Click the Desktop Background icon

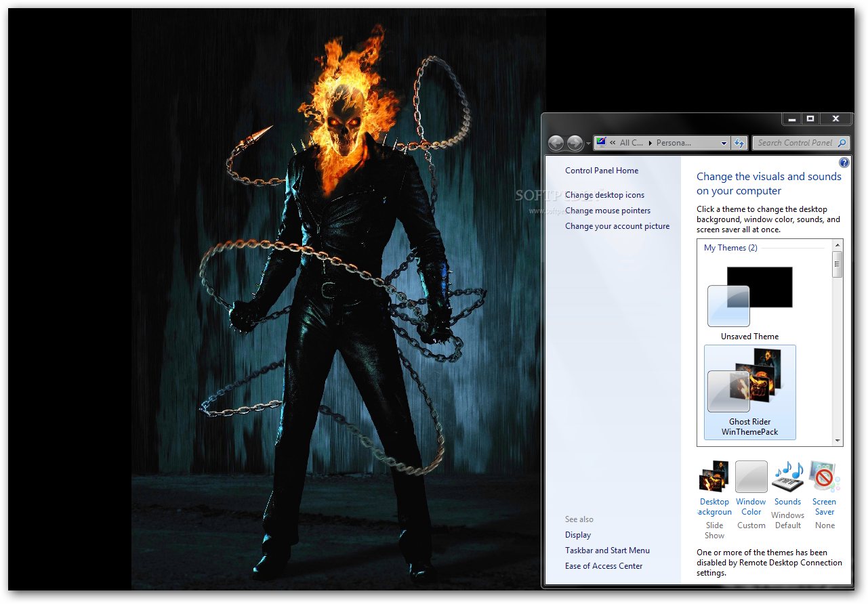[x=714, y=477]
